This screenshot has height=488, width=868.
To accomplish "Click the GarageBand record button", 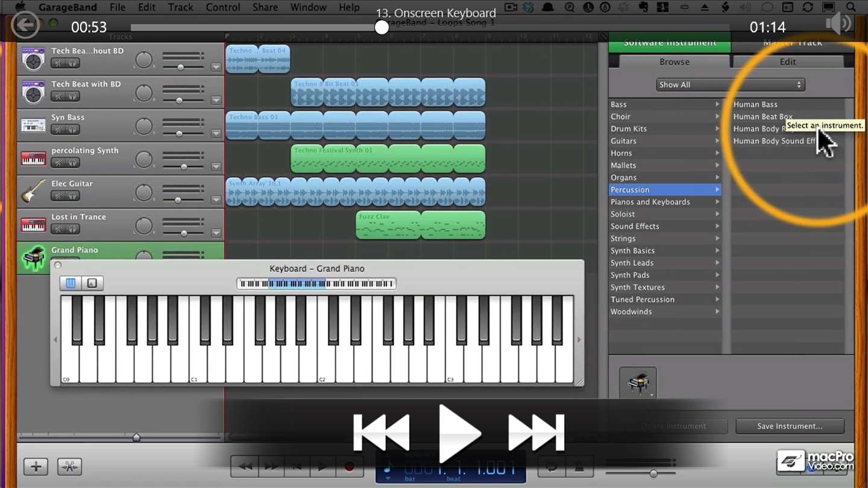I will [x=348, y=466].
